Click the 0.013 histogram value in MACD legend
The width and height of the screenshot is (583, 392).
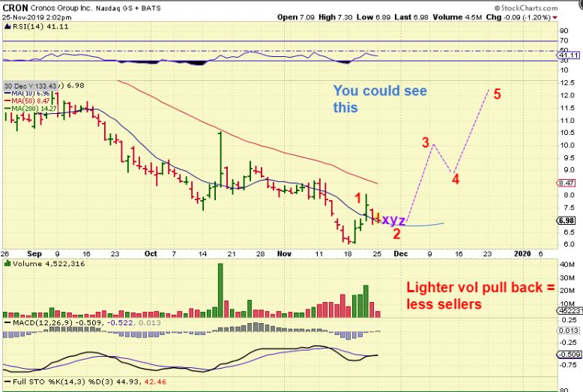click(x=150, y=322)
